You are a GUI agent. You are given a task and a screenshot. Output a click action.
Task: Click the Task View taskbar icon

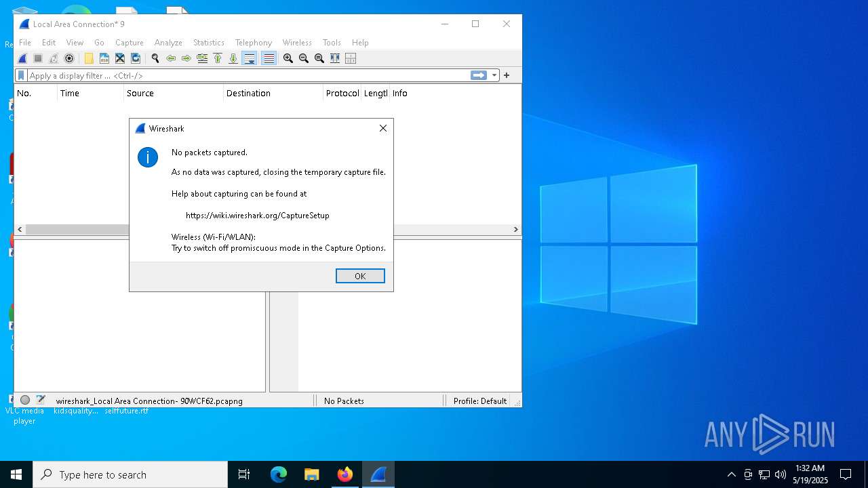244,474
